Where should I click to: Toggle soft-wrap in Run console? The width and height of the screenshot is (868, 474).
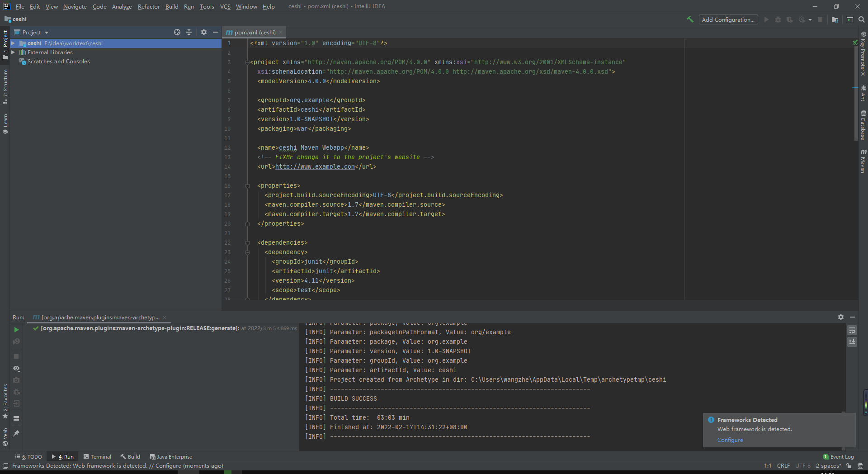[852, 330]
